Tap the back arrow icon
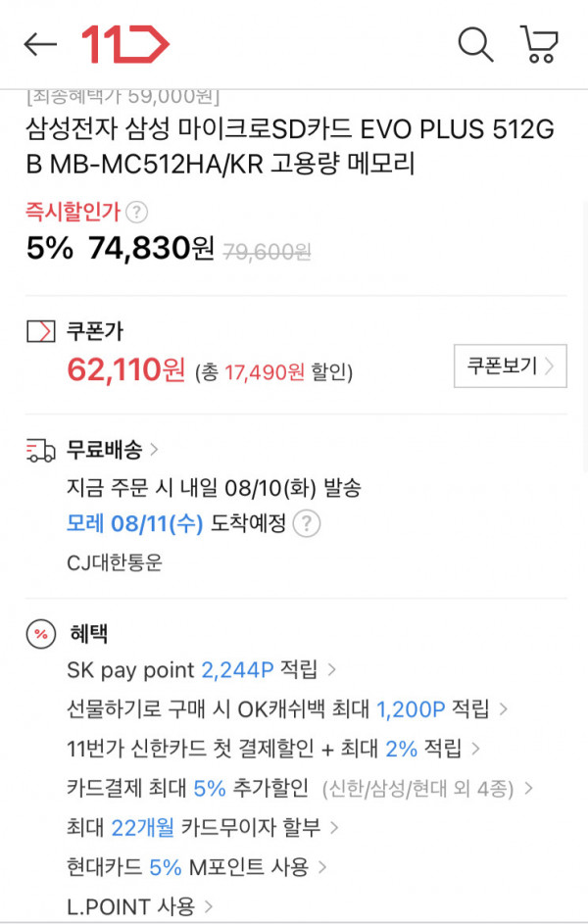 point(40,44)
